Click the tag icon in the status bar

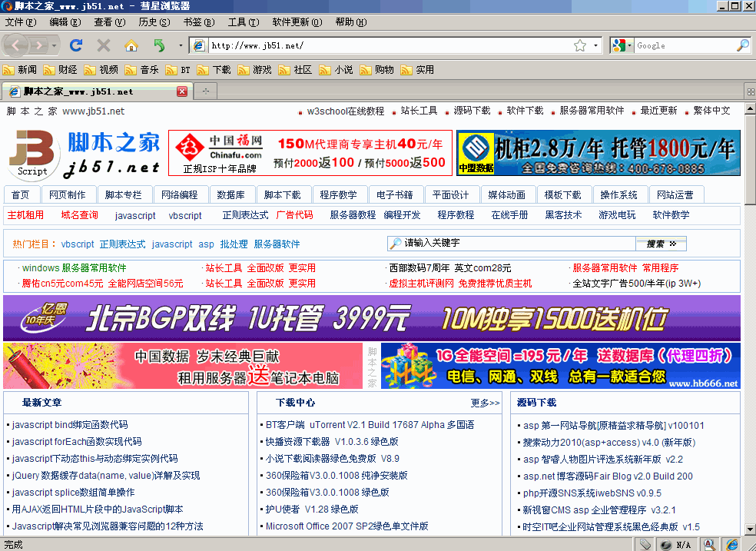(645, 545)
